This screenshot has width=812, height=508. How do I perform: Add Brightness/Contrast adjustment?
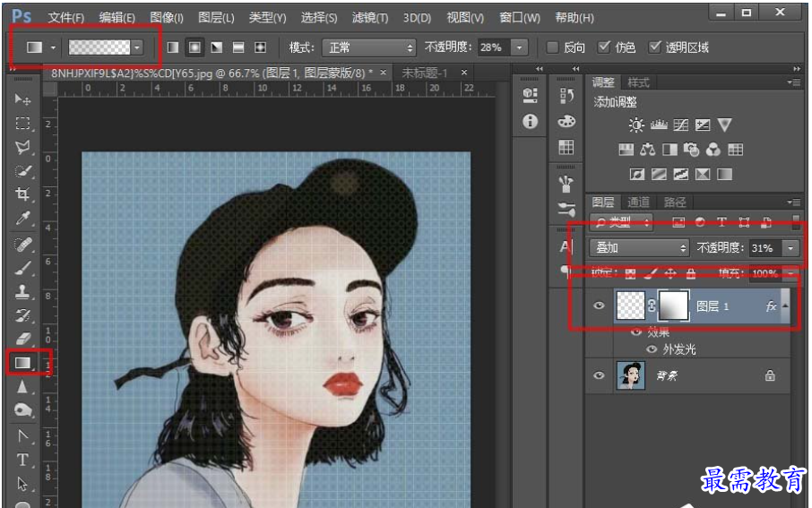click(636, 125)
